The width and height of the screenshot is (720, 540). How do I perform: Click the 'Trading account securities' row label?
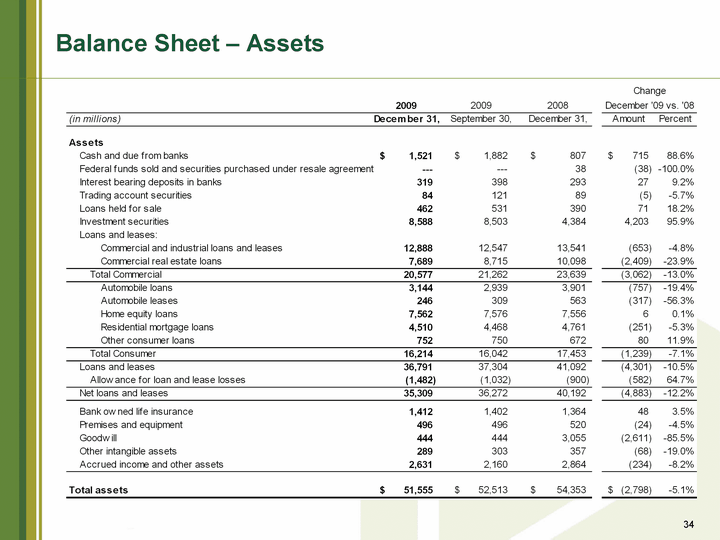pyautogui.click(x=135, y=196)
